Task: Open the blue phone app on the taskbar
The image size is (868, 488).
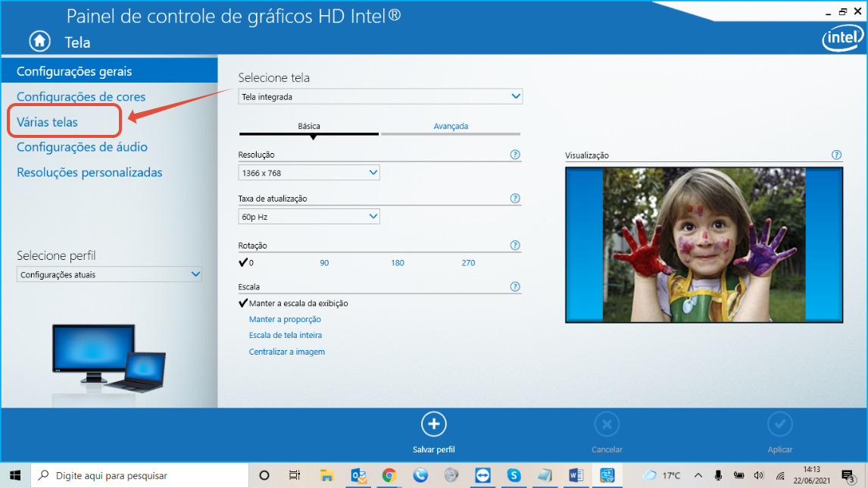Action: coord(420,475)
